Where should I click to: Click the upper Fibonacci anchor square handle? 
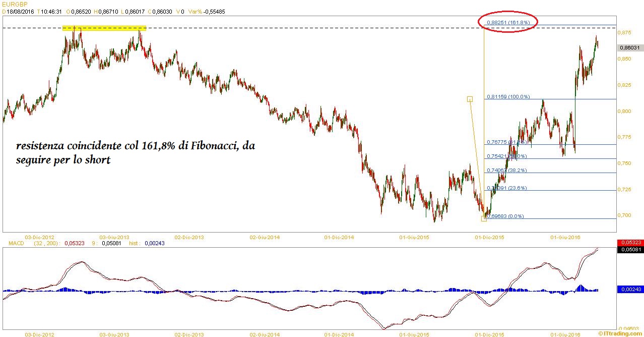point(470,99)
